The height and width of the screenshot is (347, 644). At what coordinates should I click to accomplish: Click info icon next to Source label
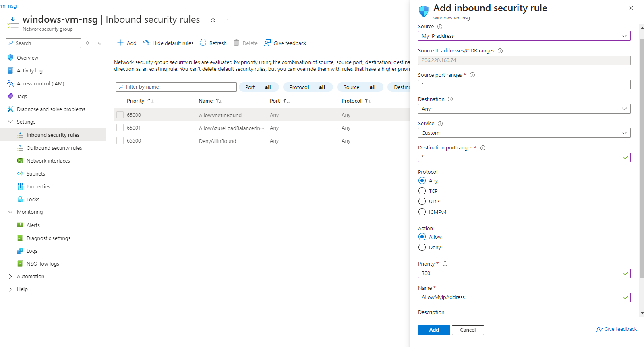(440, 27)
